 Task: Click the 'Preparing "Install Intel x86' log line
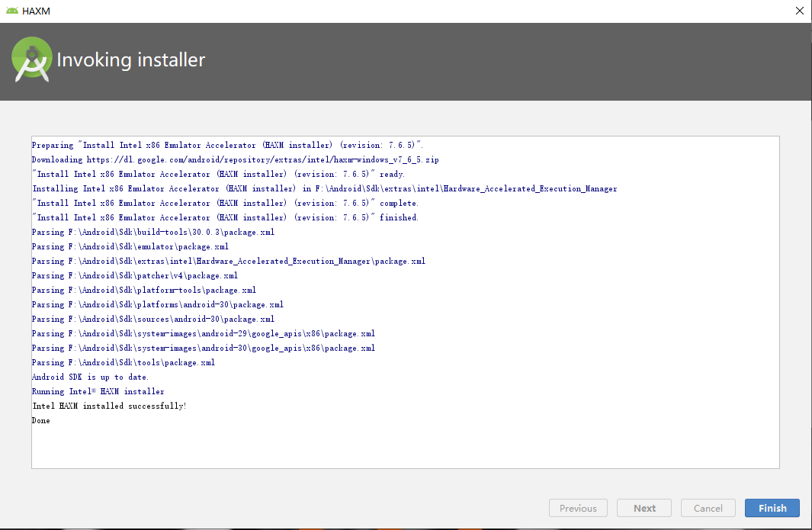[x=227, y=145]
